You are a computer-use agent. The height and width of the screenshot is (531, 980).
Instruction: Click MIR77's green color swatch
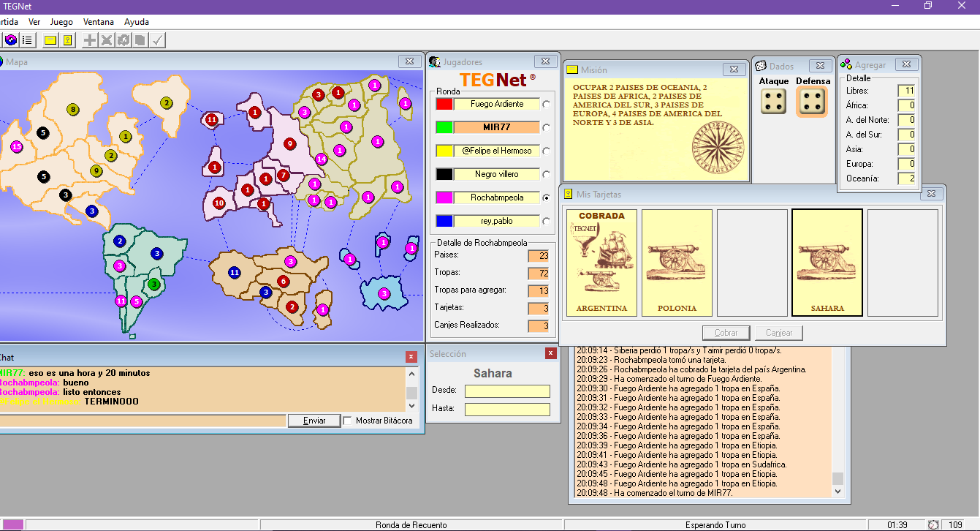tap(444, 128)
